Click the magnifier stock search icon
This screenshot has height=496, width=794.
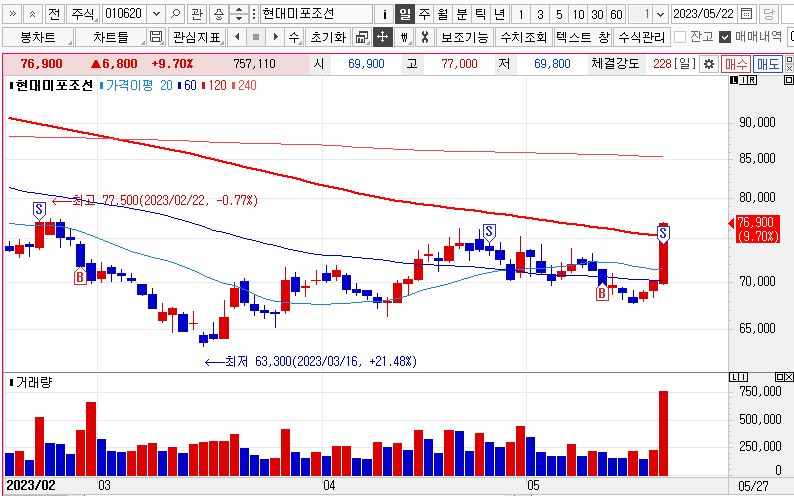(x=175, y=14)
